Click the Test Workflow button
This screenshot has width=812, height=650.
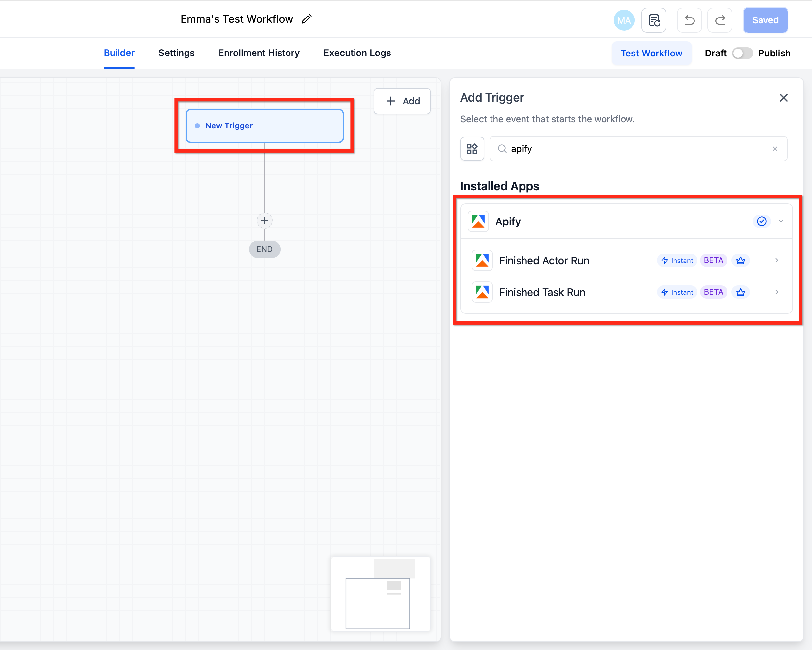pos(651,53)
